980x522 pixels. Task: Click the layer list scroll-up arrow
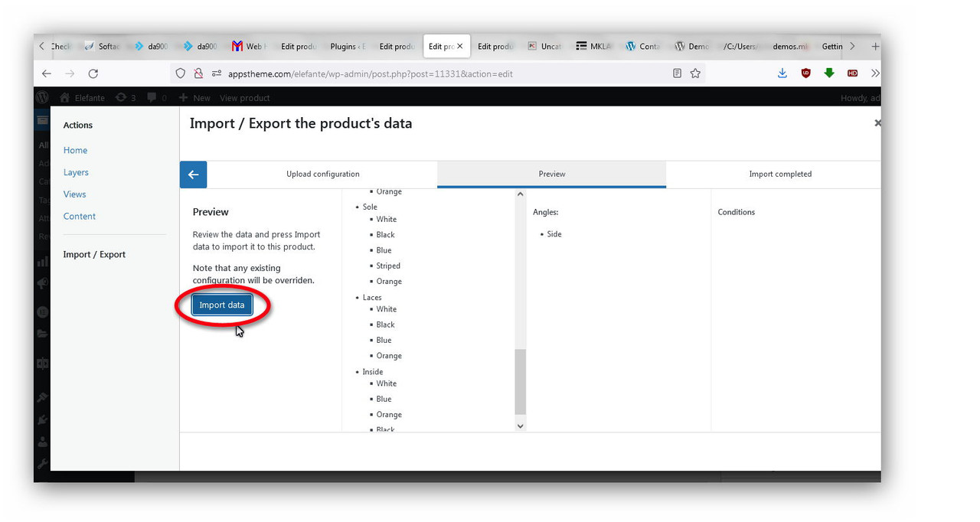520,194
